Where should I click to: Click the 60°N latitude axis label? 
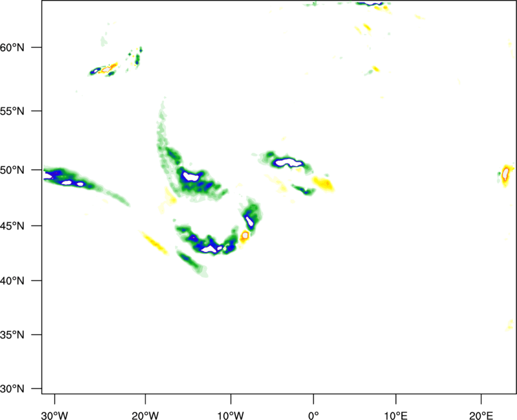coord(12,47)
